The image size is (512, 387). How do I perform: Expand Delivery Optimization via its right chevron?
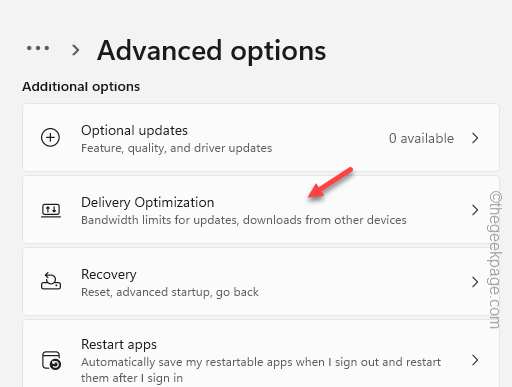475,210
